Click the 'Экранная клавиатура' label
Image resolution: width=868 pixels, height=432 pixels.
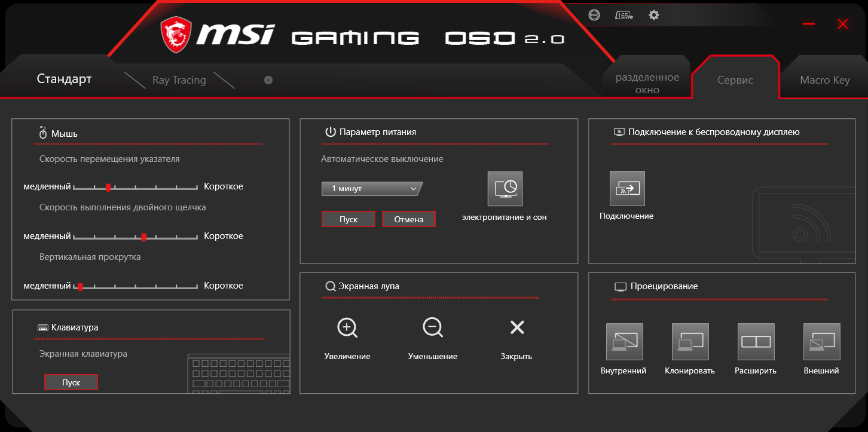click(83, 354)
